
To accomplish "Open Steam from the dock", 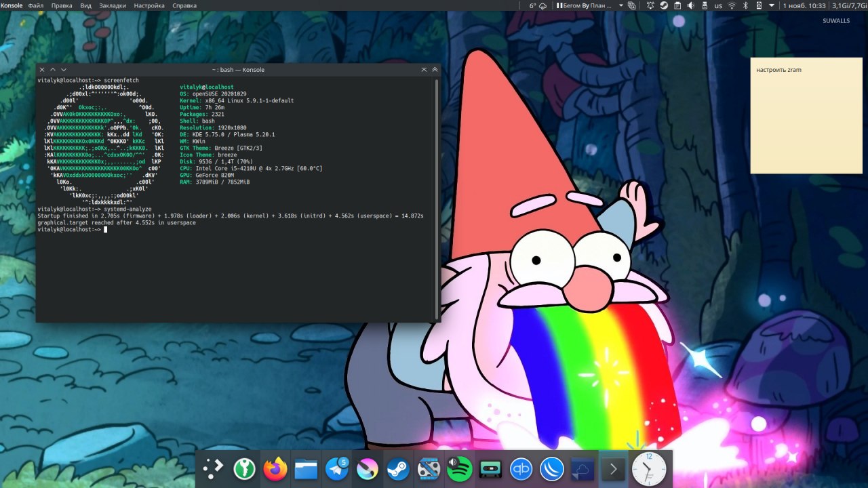I will click(398, 468).
